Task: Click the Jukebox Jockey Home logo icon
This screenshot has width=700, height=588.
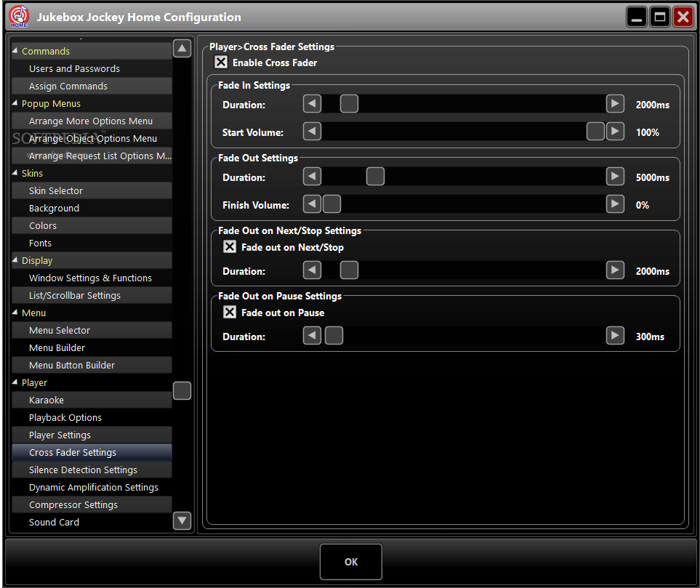Action: pos(19,17)
